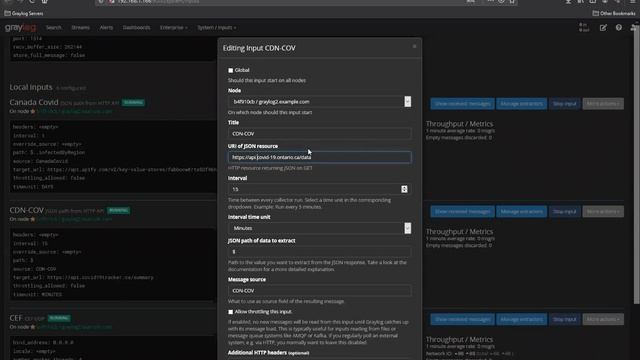This screenshot has width=640, height=360.
Task: Manage extractors for CDN-COV input
Action: (521, 211)
